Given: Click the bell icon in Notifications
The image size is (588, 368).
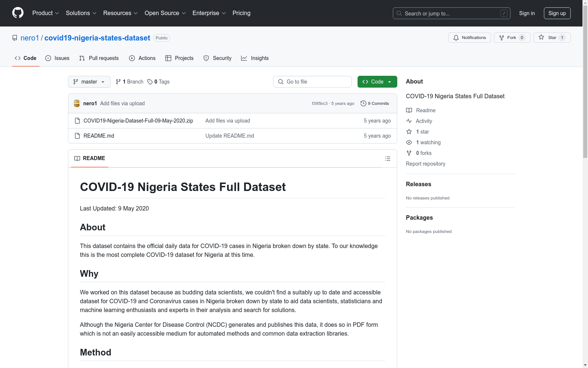Looking at the screenshot, I should (456, 38).
